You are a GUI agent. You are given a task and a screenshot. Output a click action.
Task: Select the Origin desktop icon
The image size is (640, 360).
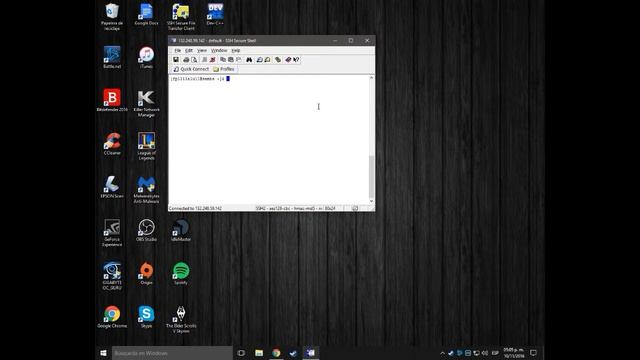(x=146, y=273)
